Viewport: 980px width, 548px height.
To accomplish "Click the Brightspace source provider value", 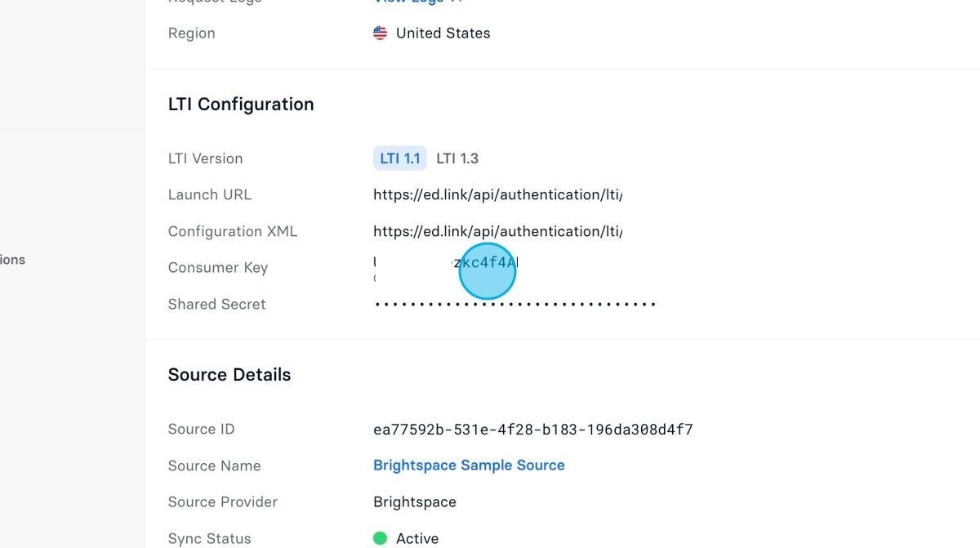I will pyautogui.click(x=415, y=502).
